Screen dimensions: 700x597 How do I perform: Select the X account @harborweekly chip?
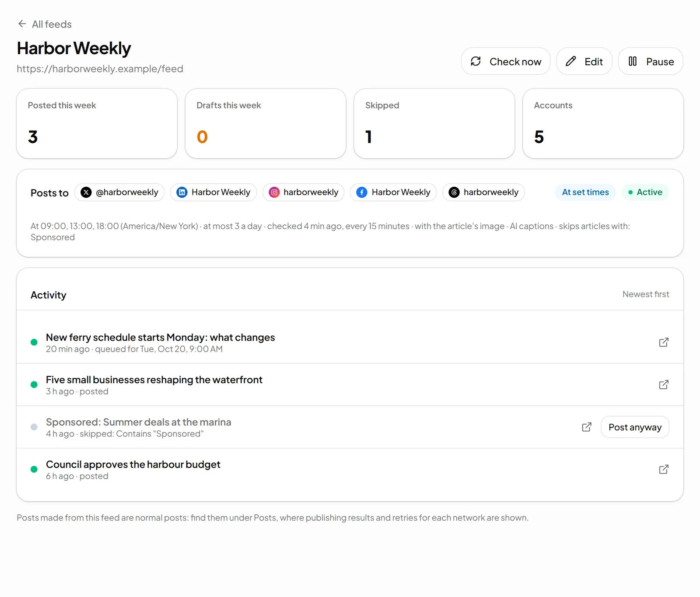(x=119, y=192)
